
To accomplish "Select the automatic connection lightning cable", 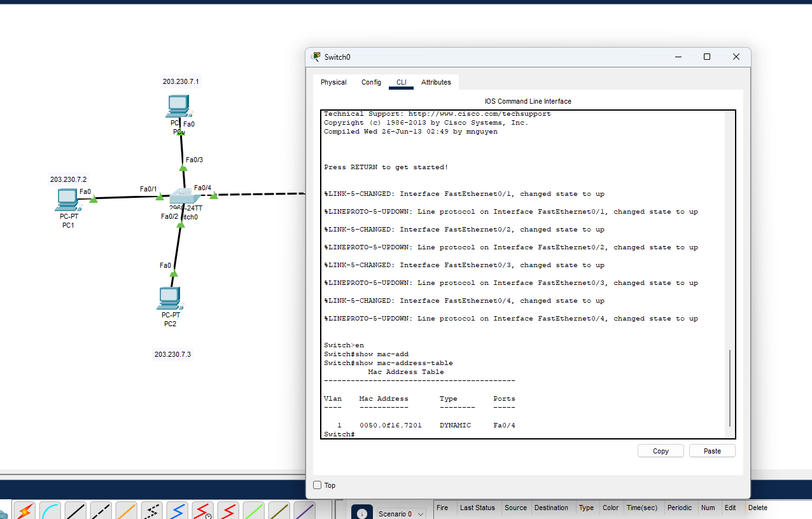I will [24, 511].
